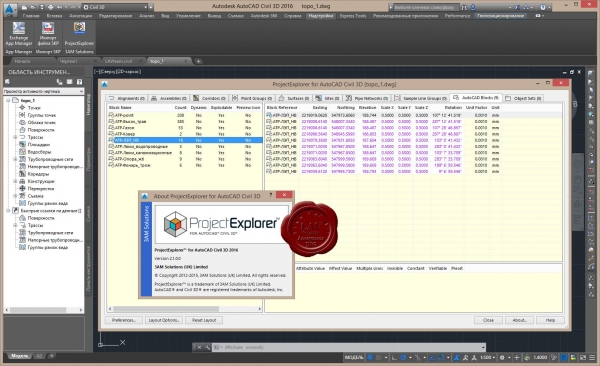Screen dimensions: 600x366
Task: Click the Clean Screen icon in the status bar
Action: [x=583, y=358]
